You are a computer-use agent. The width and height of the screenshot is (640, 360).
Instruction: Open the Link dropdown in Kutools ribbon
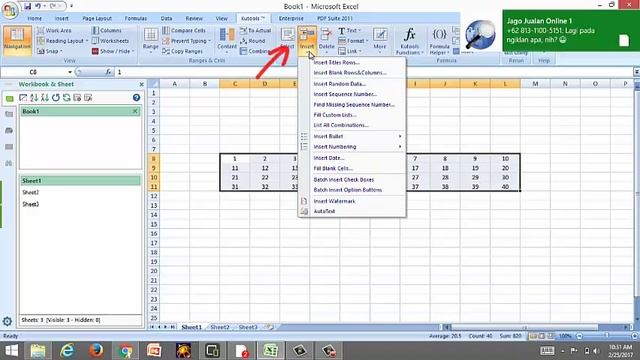coord(350,51)
